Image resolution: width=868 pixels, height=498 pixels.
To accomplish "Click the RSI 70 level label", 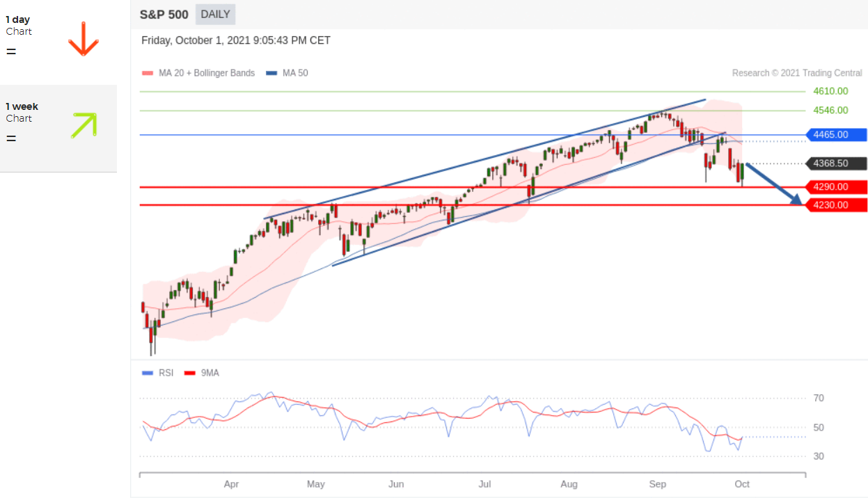I will 819,398.
